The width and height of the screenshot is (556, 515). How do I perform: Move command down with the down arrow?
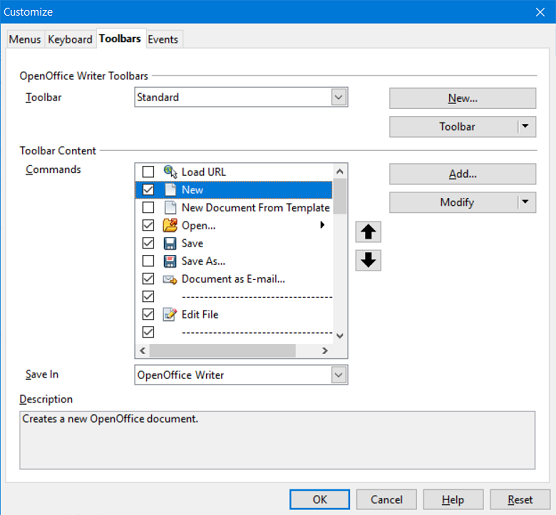[368, 260]
